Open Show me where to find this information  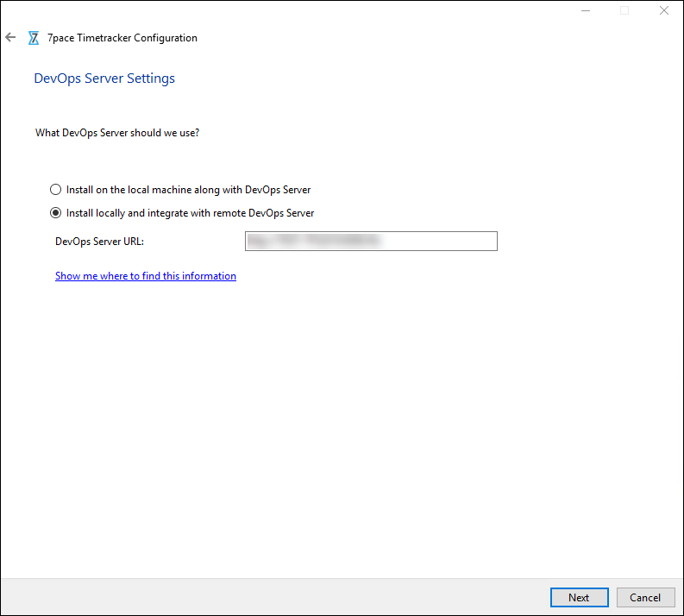click(x=146, y=276)
